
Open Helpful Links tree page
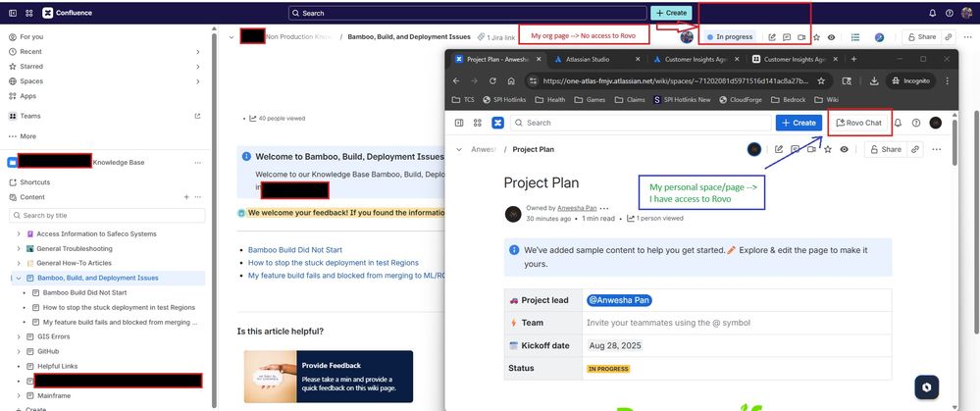57,366
